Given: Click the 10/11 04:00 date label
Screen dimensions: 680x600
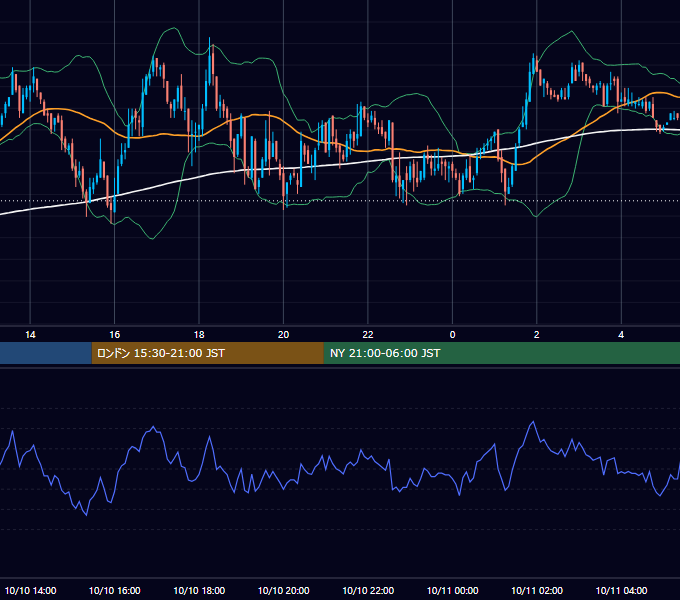Looking at the screenshot, I should coord(621,590).
